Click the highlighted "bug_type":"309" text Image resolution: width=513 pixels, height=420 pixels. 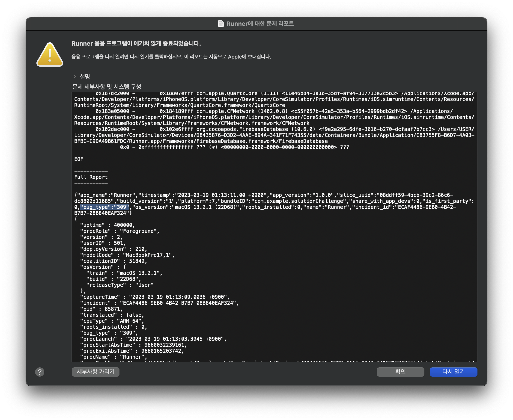pyautogui.click(x=104, y=207)
